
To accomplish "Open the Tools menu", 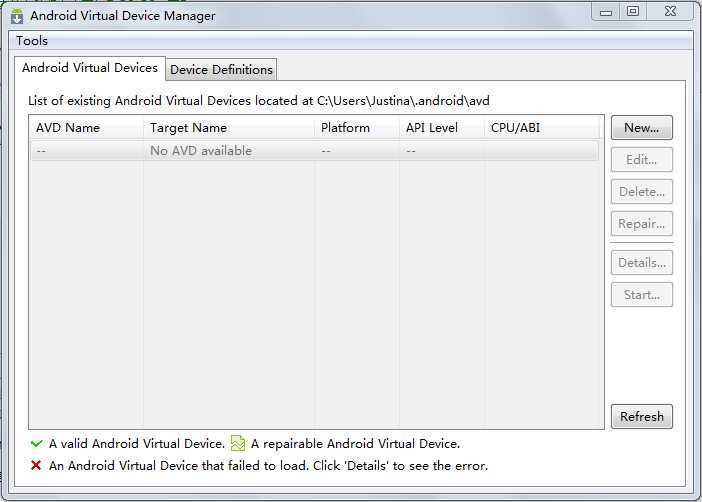I will 32,41.
